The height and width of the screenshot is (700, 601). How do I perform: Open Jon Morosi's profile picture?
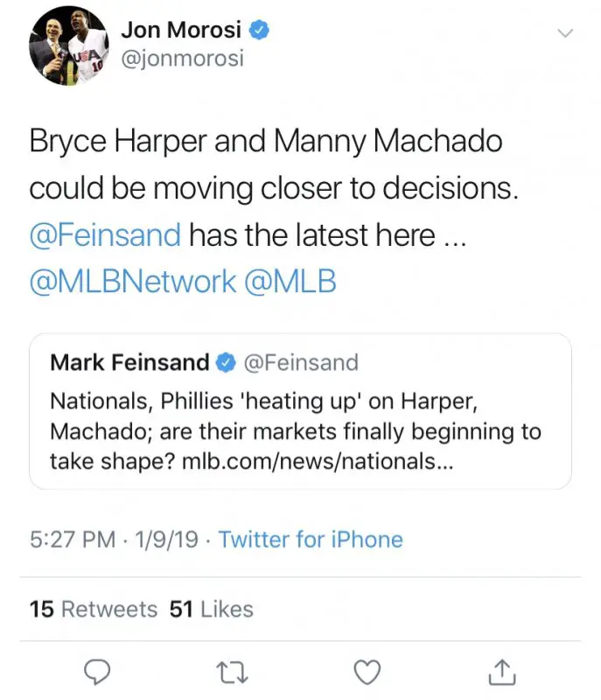click(69, 47)
